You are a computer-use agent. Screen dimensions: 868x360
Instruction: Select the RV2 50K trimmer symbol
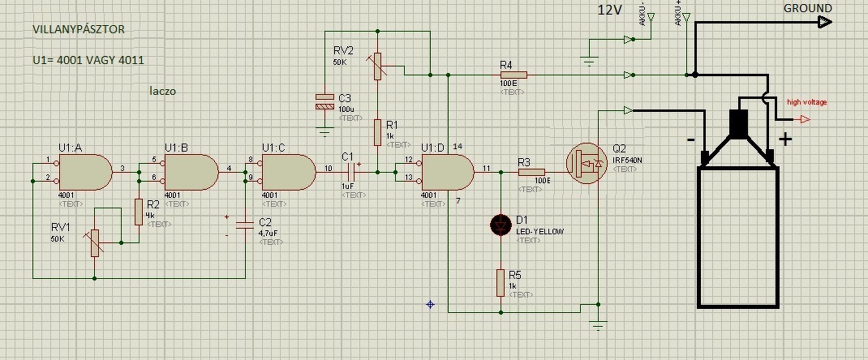tap(377, 66)
